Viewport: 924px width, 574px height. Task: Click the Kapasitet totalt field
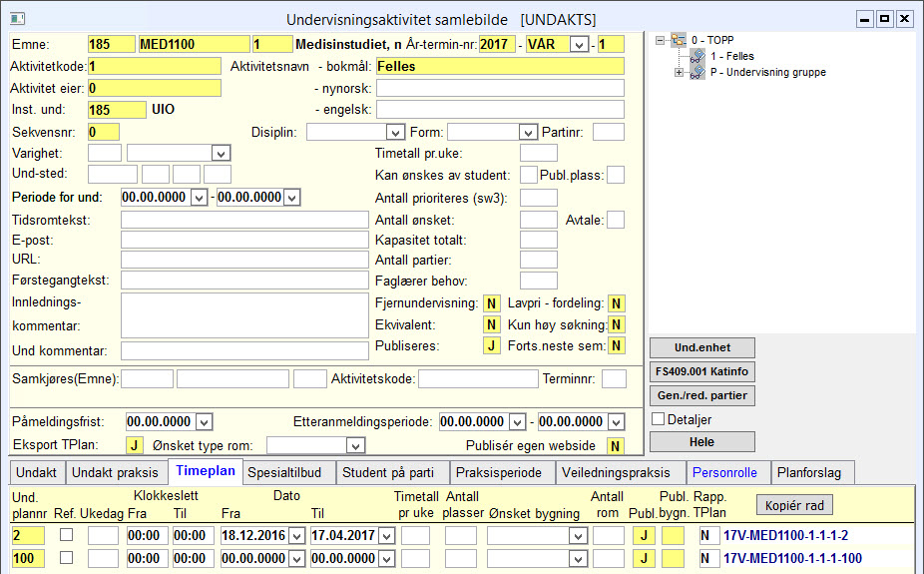coord(539,240)
